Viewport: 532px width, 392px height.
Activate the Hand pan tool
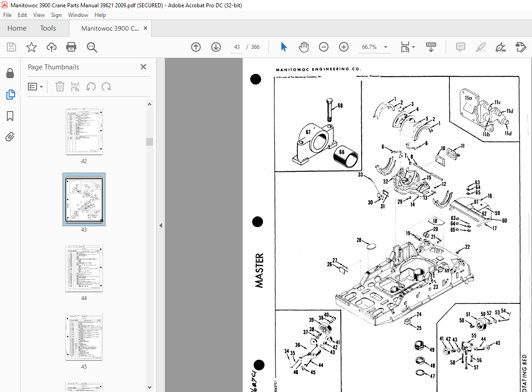[304, 47]
